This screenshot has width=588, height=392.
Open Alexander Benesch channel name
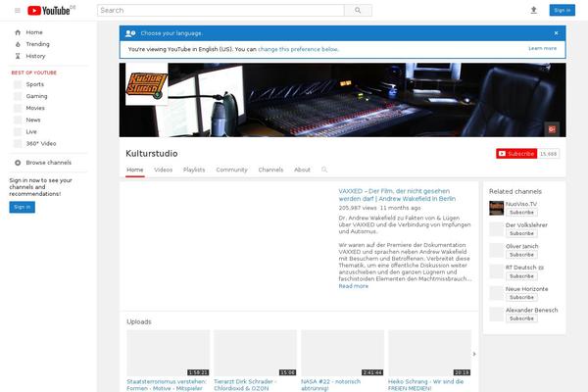coord(532,310)
